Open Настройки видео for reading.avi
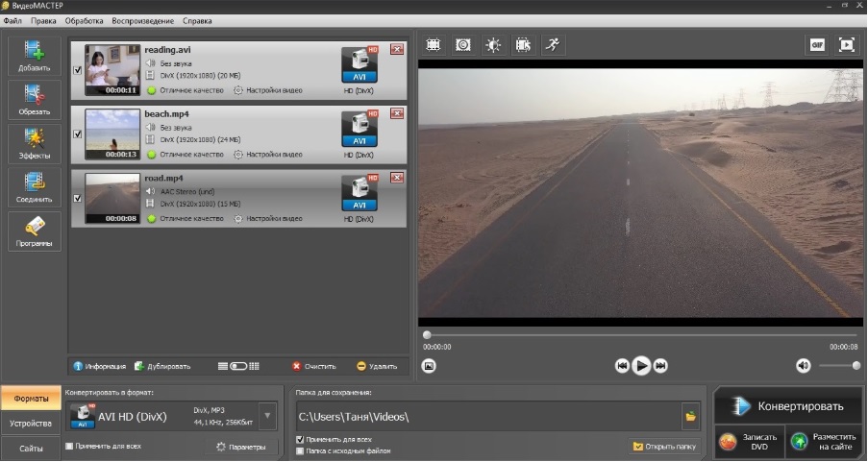 point(269,90)
